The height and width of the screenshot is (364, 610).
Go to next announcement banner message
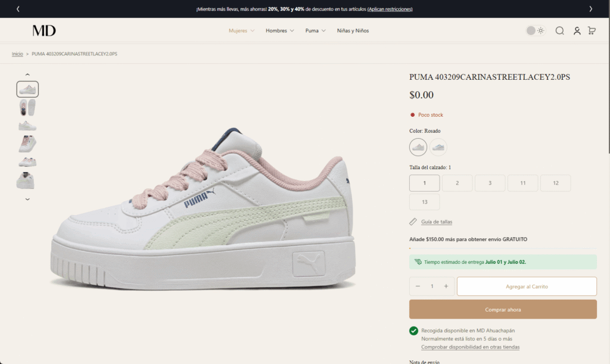tap(590, 9)
